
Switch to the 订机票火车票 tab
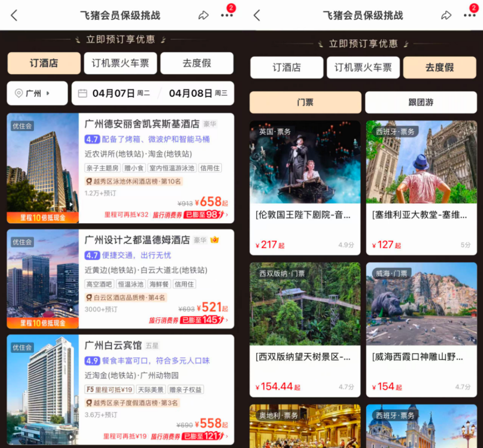point(120,63)
